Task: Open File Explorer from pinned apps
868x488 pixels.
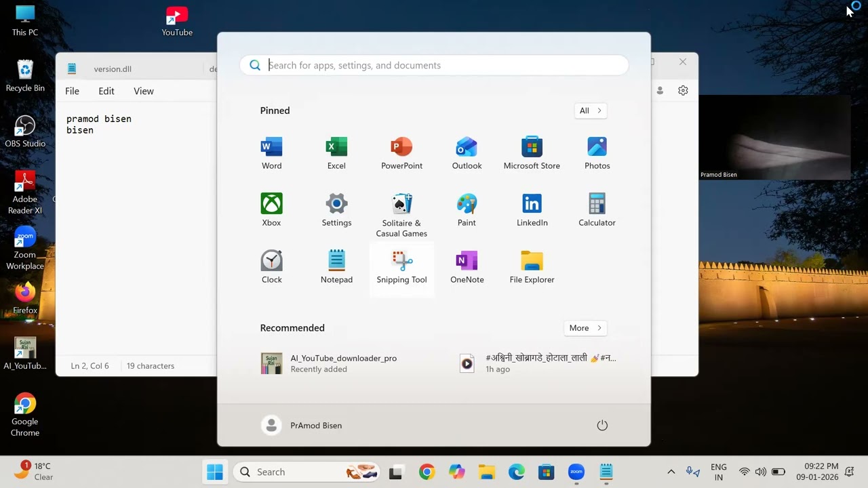Action: 532,268
